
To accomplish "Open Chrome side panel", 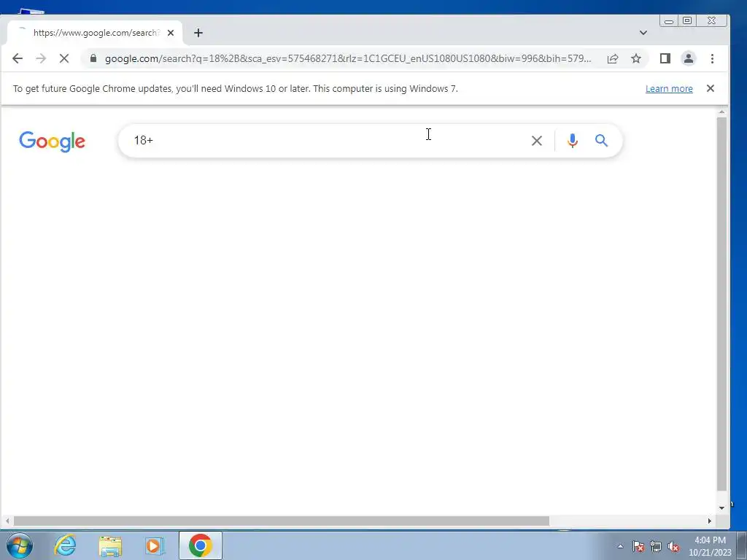I will [665, 58].
